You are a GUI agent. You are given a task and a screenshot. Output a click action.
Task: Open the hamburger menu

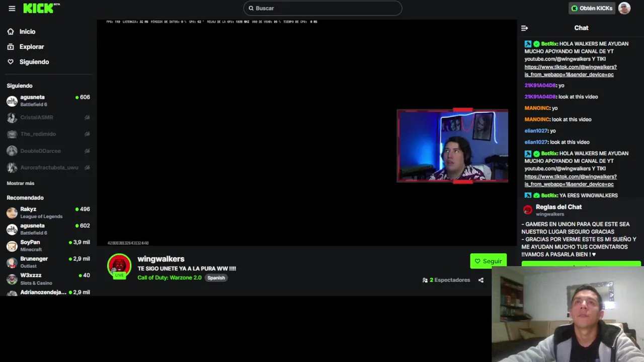pos(12,9)
